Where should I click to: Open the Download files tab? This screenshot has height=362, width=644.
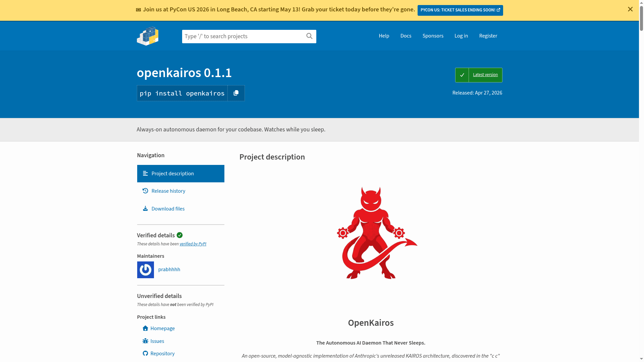pos(181,208)
